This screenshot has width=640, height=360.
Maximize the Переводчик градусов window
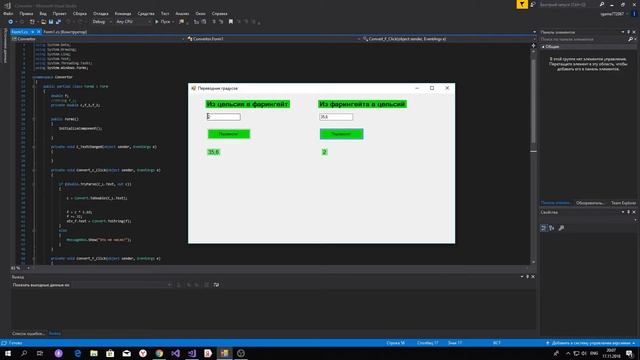432,88
